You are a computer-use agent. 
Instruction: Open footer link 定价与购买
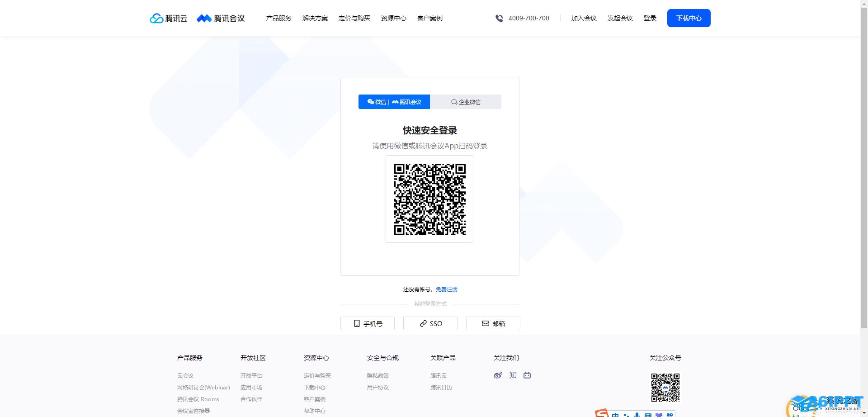coord(317,375)
